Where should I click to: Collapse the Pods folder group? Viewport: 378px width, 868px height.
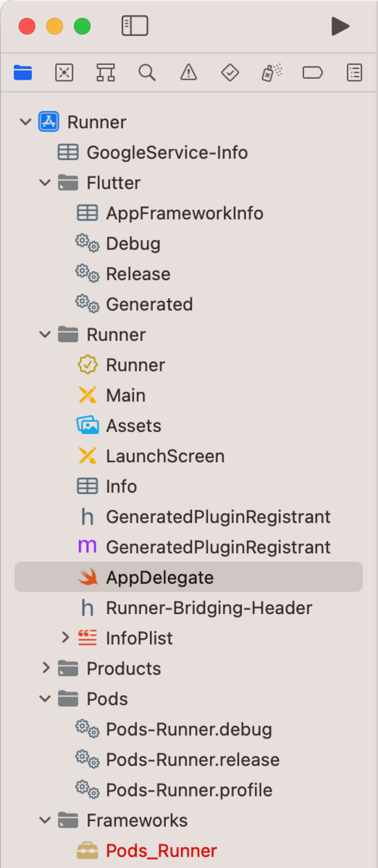pos(46,699)
